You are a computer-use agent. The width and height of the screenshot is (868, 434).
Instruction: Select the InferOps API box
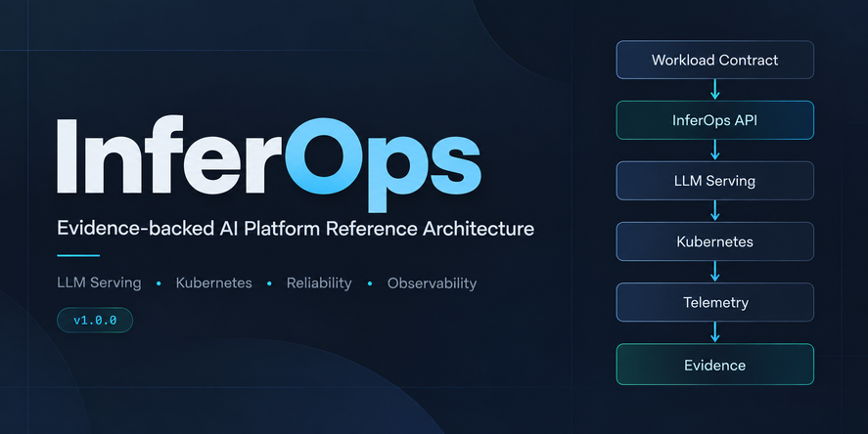coord(714,120)
